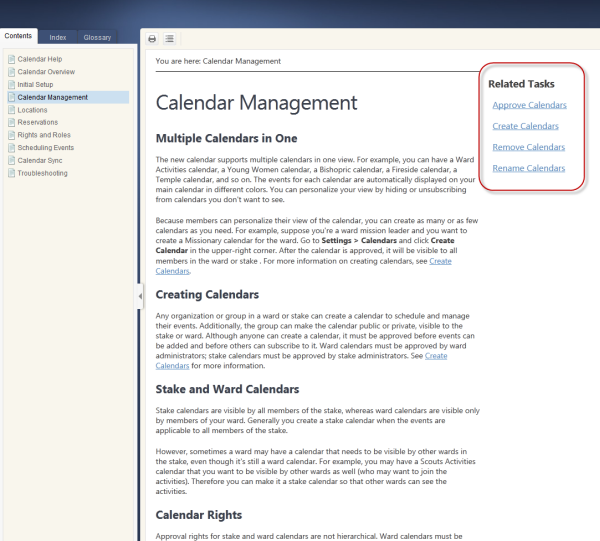Click the Related Tasks heading
Screen dimensions: 600x541
(x=521, y=84)
